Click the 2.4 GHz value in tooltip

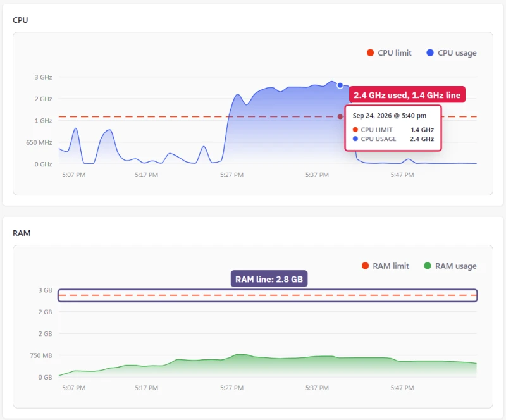coord(422,139)
